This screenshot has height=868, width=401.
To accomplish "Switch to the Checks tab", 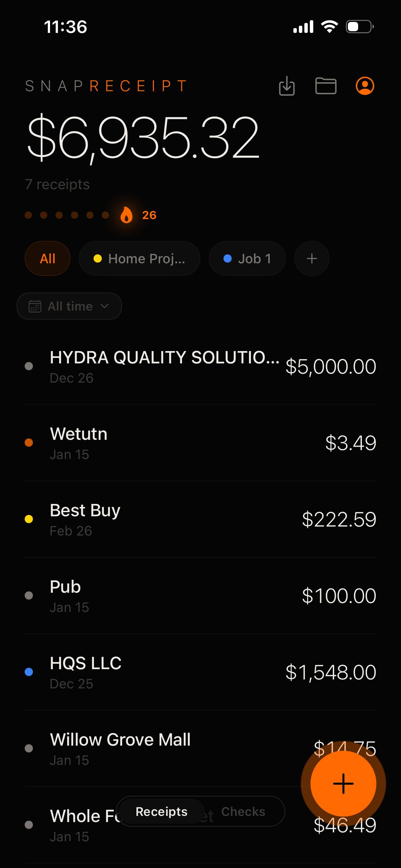I will coord(243,811).
